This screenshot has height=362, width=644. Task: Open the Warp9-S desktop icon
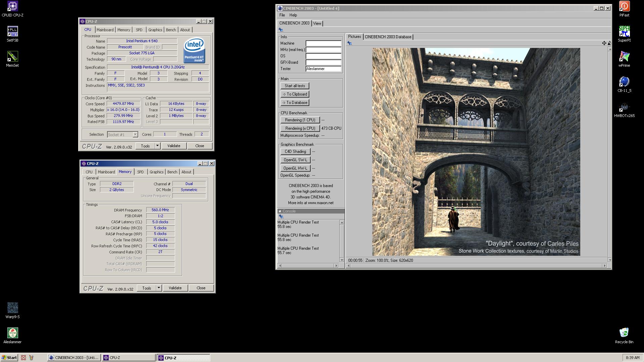coord(12,311)
